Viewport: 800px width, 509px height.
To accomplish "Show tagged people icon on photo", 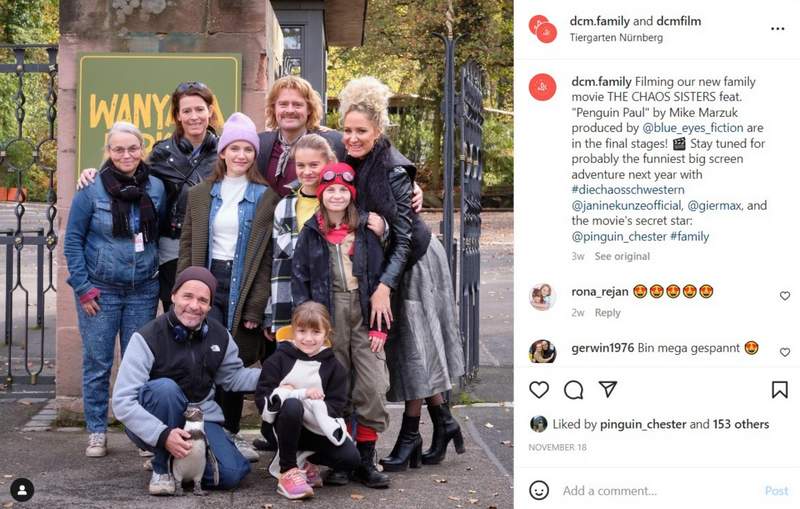I will [22, 490].
